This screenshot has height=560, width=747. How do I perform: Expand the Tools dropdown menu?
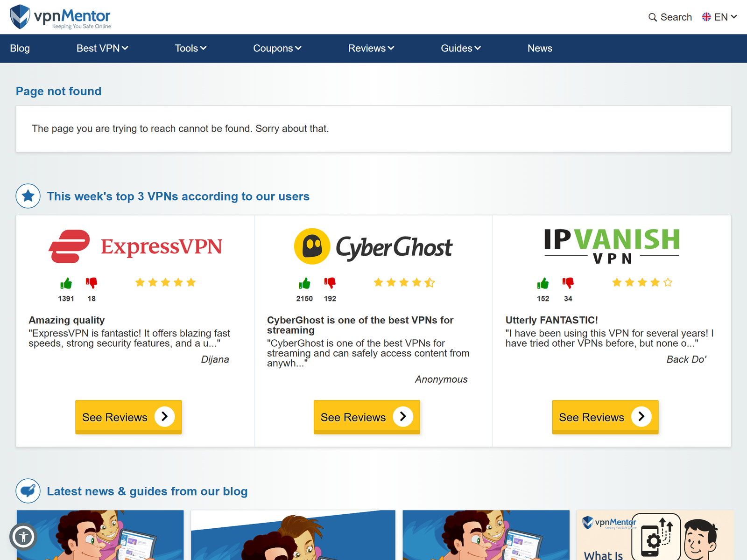[x=190, y=48]
